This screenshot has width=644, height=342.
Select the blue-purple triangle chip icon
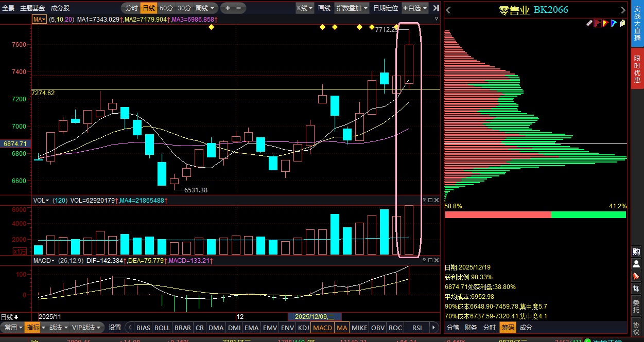[614, 23]
